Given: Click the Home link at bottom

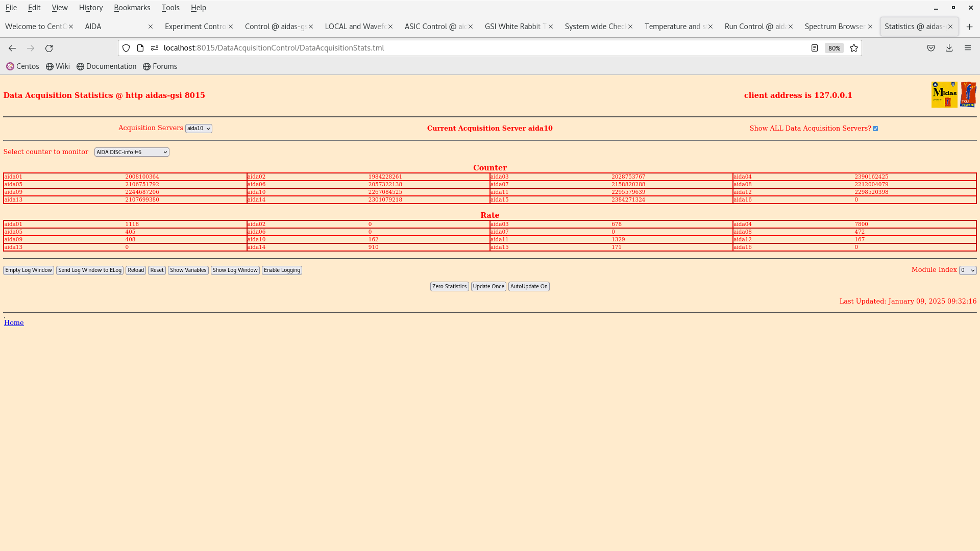Looking at the screenshot, I should 13,322.
